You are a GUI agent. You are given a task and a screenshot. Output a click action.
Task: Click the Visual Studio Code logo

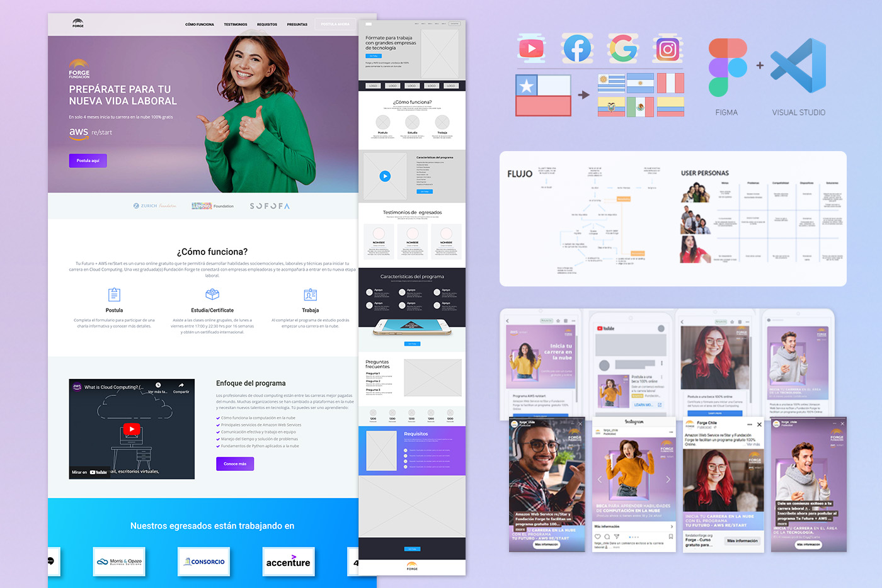pyautogui.click(x=799, y=66)
